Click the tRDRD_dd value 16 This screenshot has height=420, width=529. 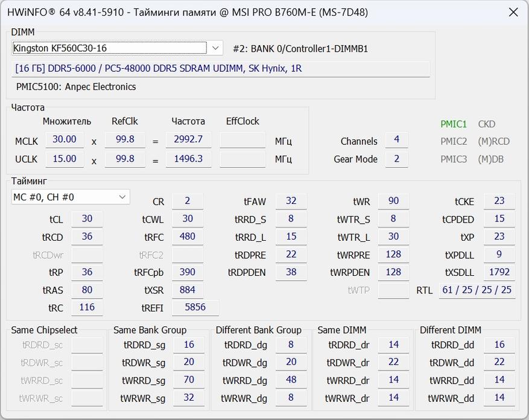coord(499,345)
